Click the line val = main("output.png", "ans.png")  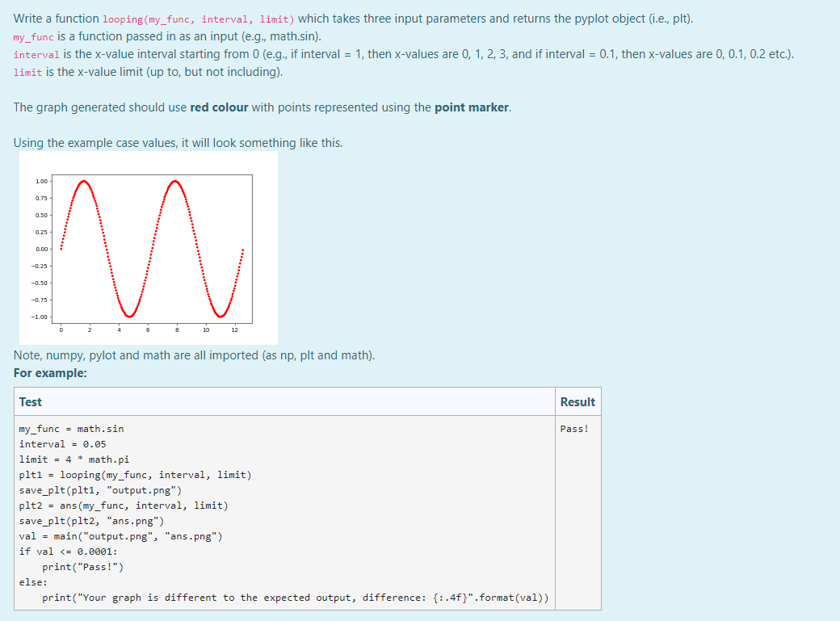click(121, 535)
